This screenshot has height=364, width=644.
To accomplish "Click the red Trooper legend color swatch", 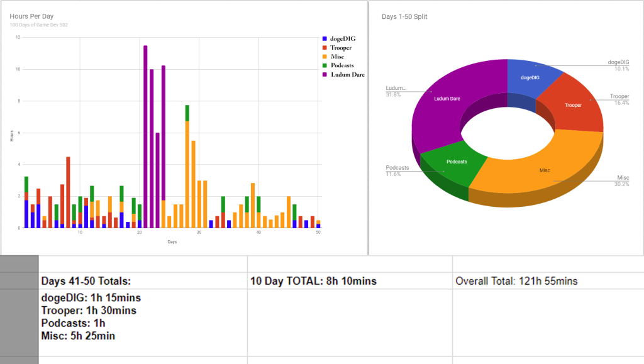I will [x=324, y=48].
